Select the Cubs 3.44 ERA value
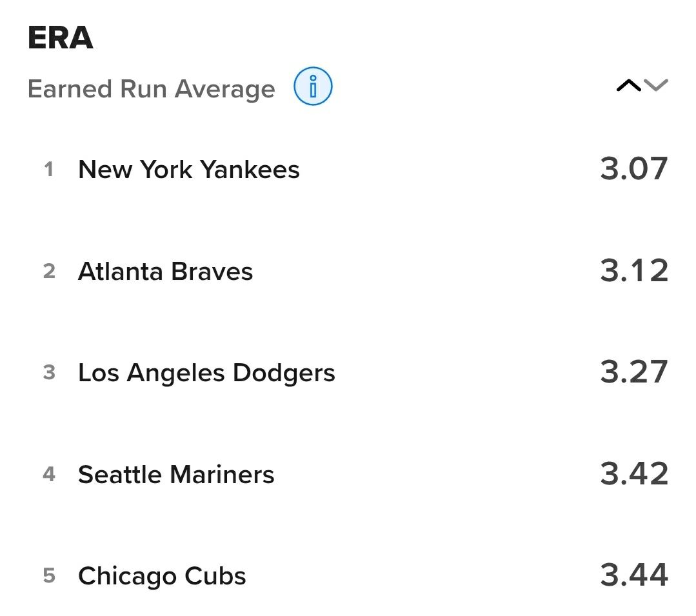 633,575
